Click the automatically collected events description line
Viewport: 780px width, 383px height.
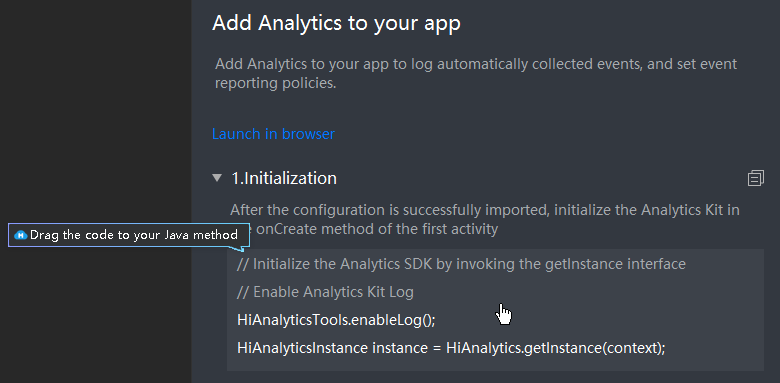click(x=476, y=64)
